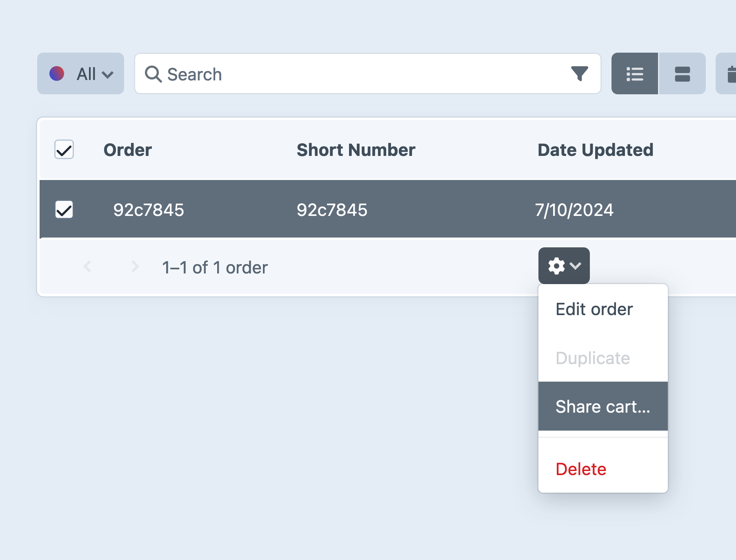Deselect order 92c7845's row checkbox
The height and width of the screenshot is (560, 736).
coord(63,209)
